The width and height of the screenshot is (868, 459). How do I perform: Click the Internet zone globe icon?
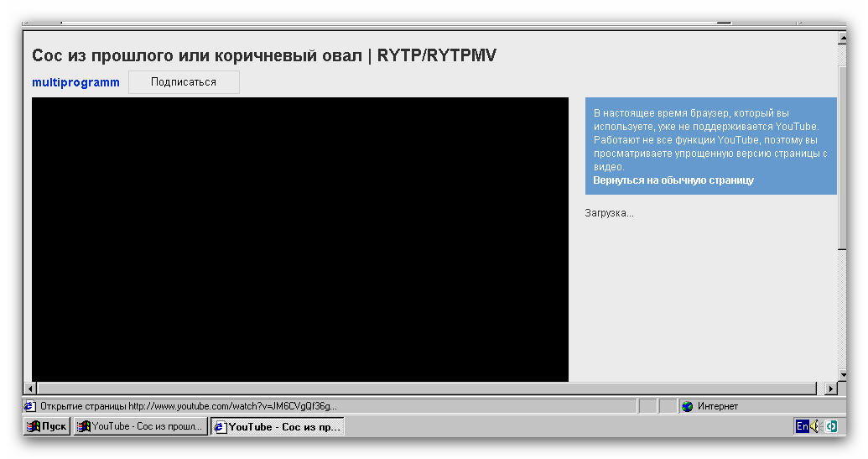pos(688,406)
